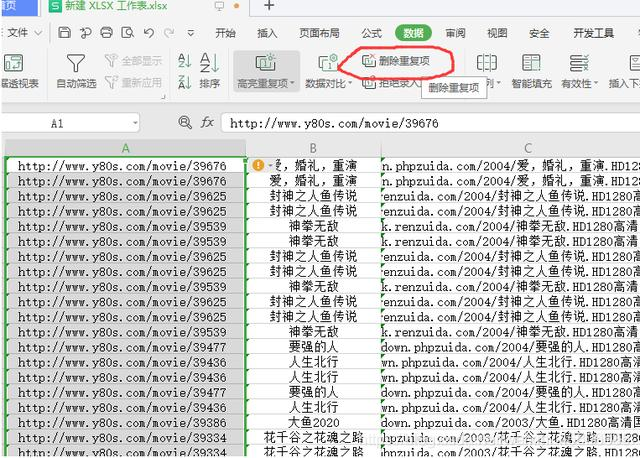Viewport: 640px width, 458px height.
Task: Click into the formula bar input
Action: [431, 123]
